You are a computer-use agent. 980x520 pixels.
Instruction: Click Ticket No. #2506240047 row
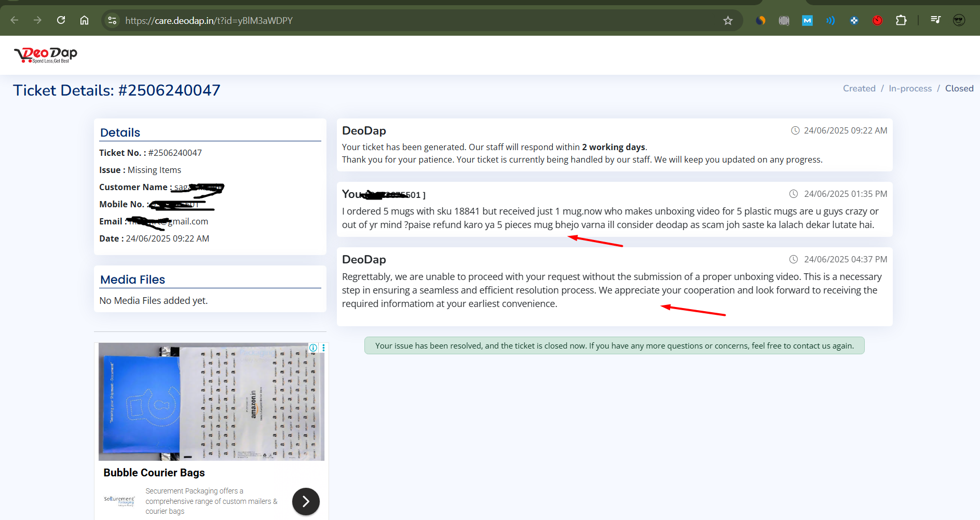coord(151,153)
